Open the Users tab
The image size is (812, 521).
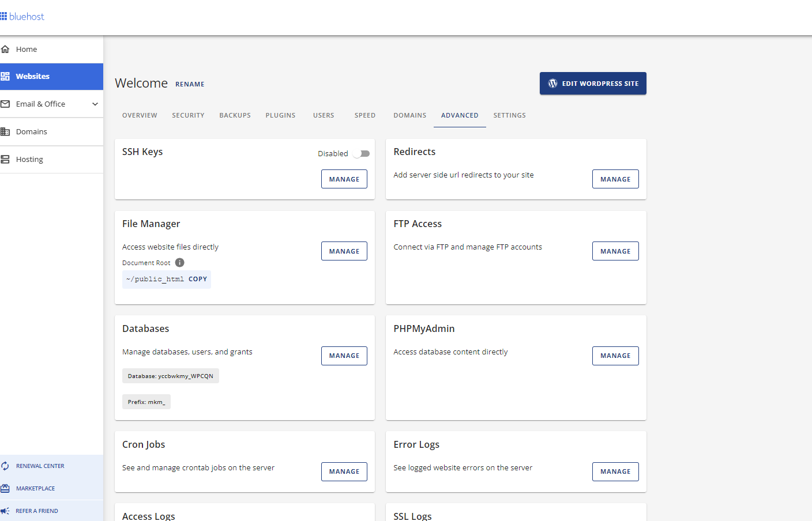[x=324, y=115]
